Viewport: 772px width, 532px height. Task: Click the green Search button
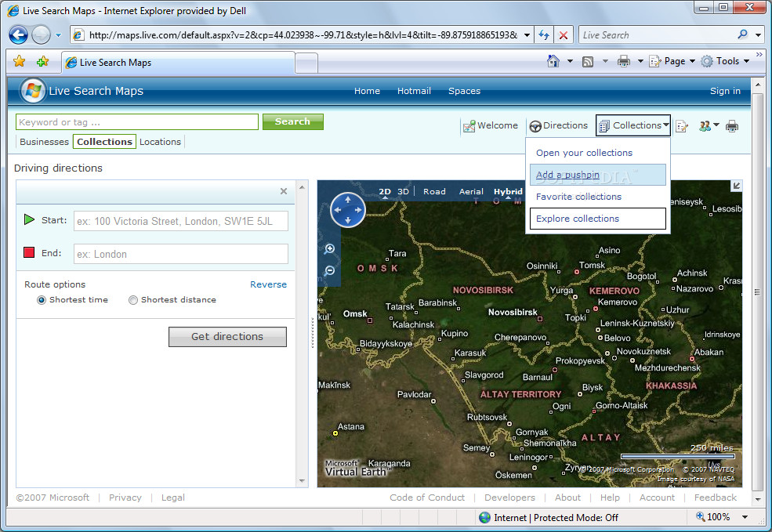[x=293, y=121]
